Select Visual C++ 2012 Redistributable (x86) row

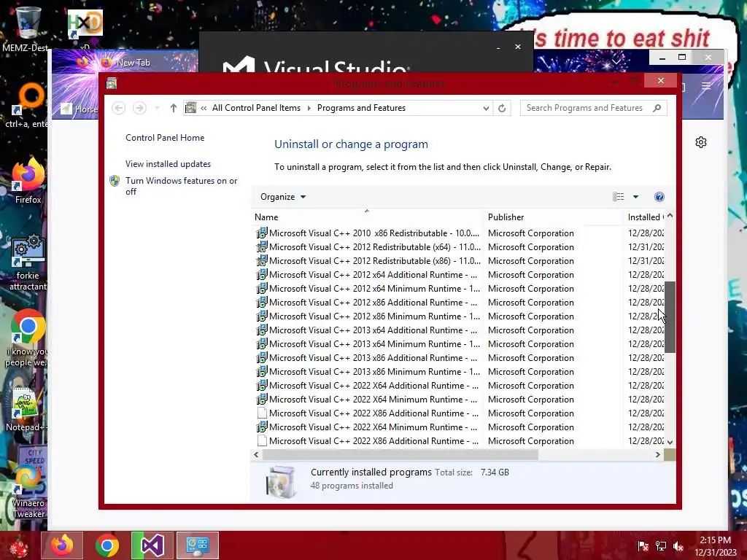459,261
